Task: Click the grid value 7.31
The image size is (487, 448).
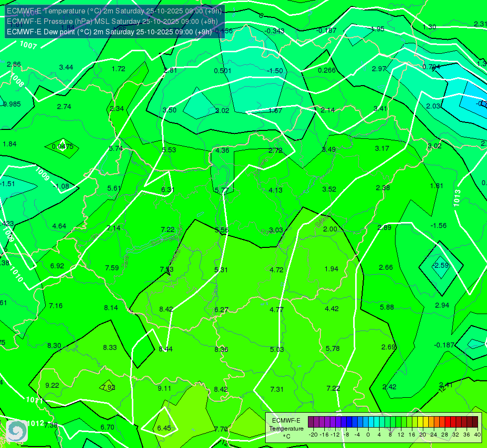Action: coord(277,389)
